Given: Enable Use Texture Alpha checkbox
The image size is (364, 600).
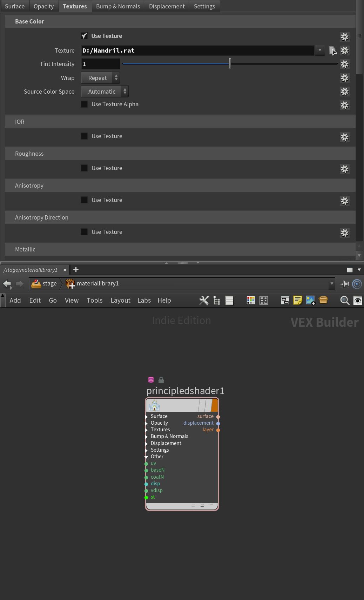Looking at the screenshot, I should 84,104.
